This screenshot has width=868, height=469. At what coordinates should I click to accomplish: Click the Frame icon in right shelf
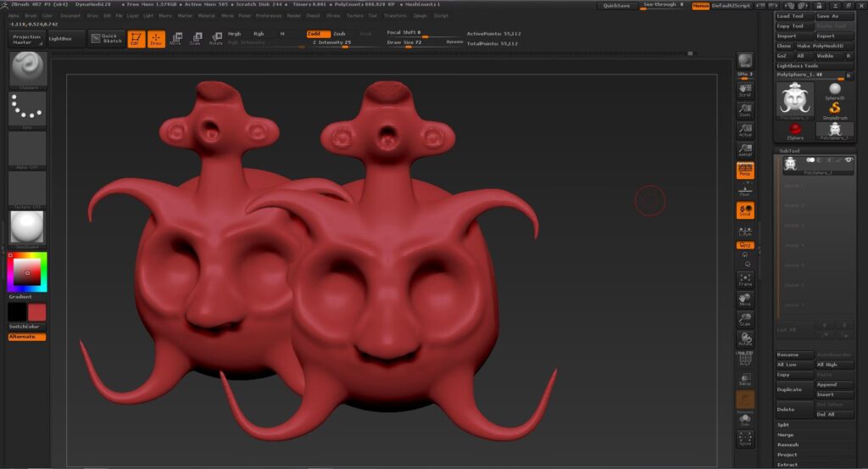[x=745, y=280]
